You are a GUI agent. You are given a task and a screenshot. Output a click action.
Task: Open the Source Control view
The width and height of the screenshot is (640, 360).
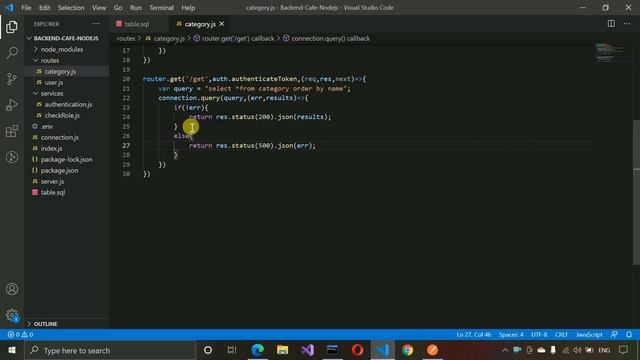coord(12,79)
